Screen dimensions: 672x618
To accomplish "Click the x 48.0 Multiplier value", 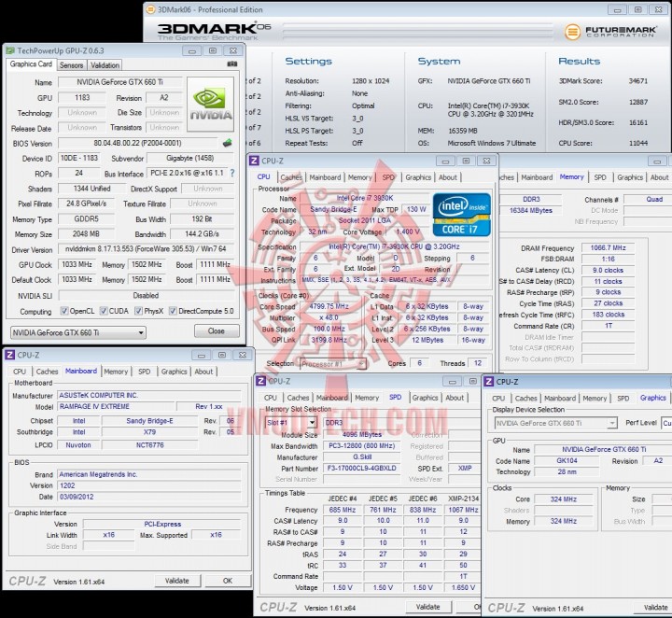I will click(x=329, y=317).
